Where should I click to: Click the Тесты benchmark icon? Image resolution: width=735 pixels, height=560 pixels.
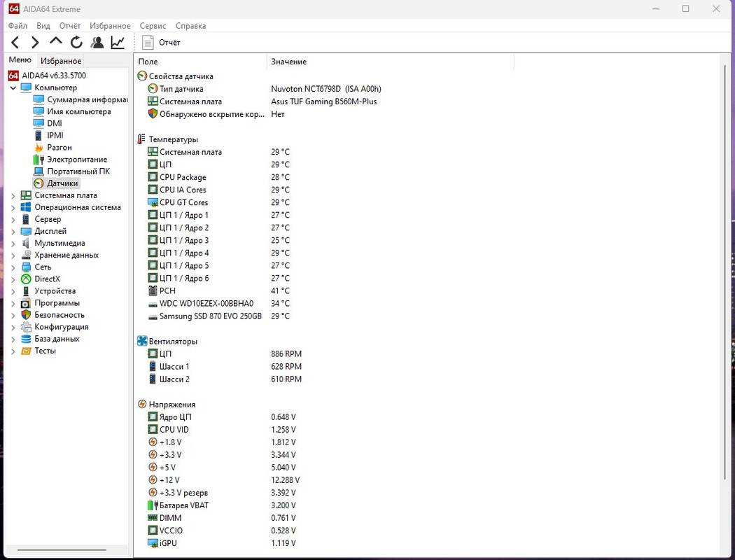(x=26, y=351)
